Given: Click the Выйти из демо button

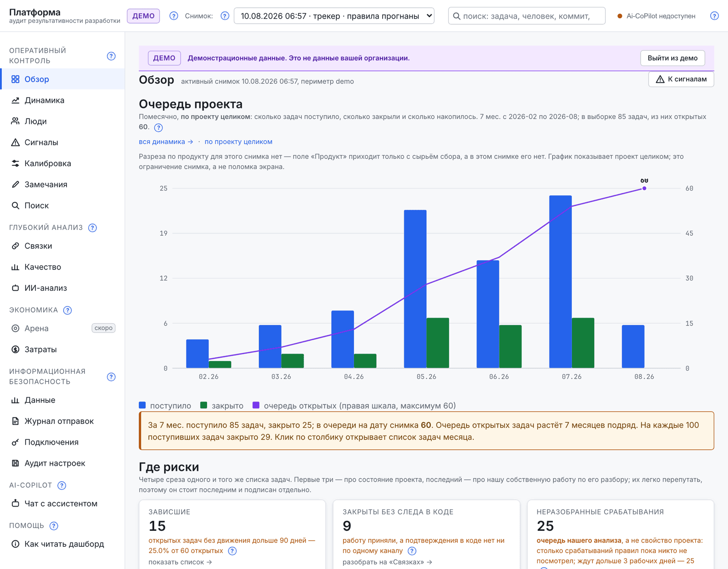Looking at the screenshot, I should [x=672, y=58].
